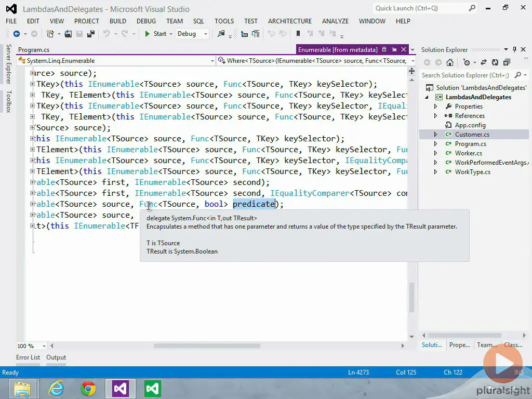Switch to the Program.cs tab

pos(34,50)
